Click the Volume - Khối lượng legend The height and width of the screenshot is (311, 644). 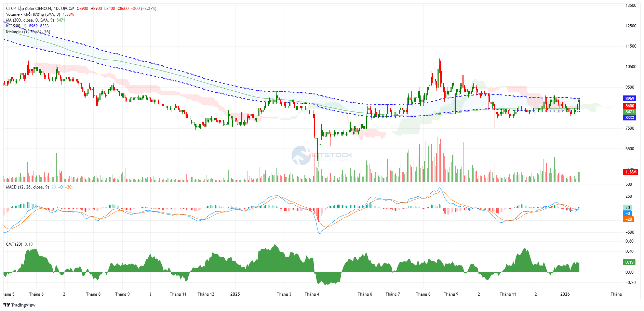33,14
